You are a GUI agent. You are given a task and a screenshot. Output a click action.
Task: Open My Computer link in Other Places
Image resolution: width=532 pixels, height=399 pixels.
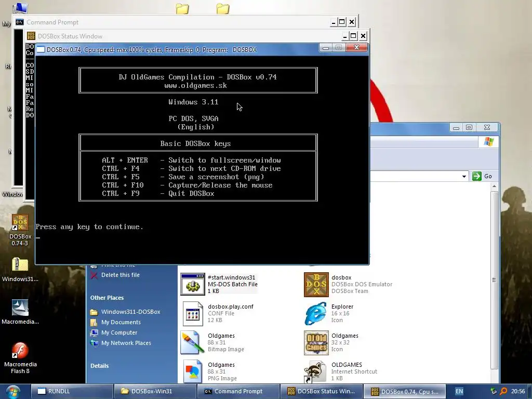pyautogui.click(x=119, y=332)
